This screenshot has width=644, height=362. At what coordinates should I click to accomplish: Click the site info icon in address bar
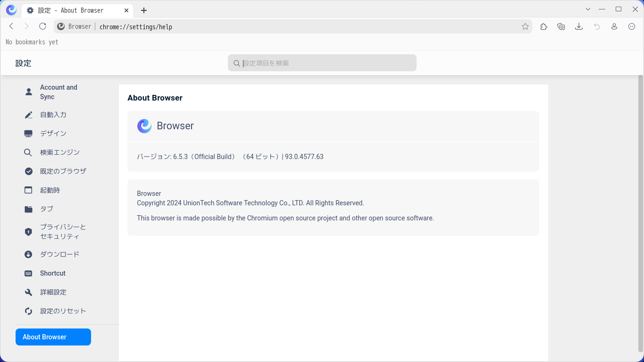click(x=61, y=26)
